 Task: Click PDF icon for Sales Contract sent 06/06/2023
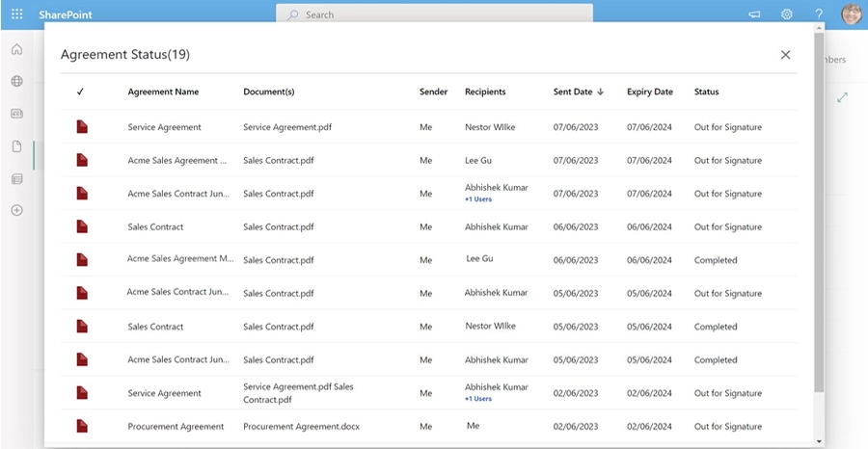(x=82, y=226)
